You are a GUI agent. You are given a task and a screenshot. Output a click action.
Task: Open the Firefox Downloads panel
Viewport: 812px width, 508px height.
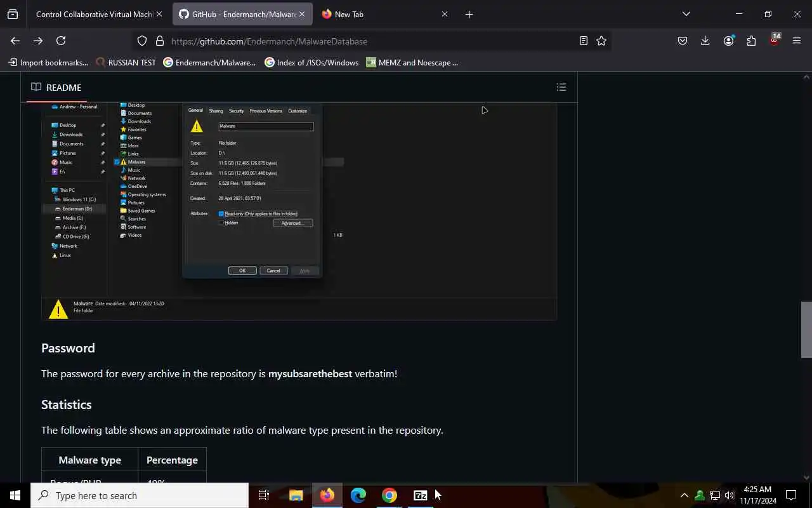(705, 41)
